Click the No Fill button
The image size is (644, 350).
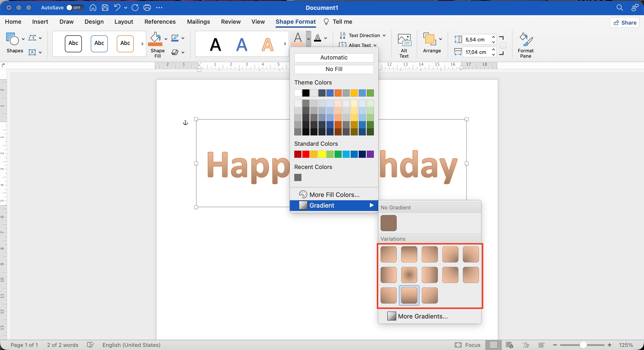point(334,69)
